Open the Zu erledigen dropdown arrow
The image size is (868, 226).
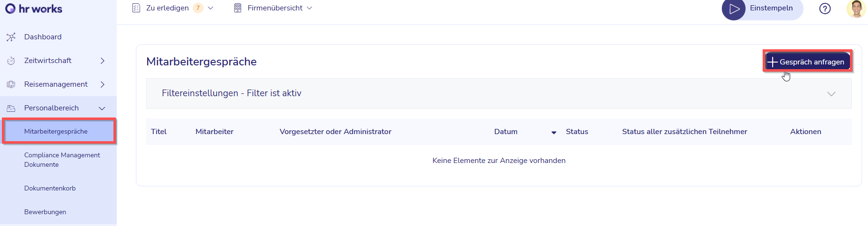pos(211,8)
